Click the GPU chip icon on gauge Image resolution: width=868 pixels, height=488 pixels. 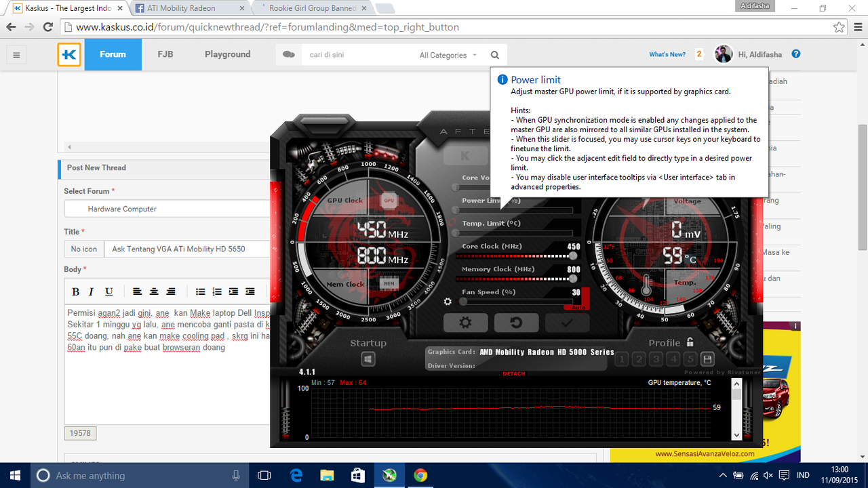(389, 201)
